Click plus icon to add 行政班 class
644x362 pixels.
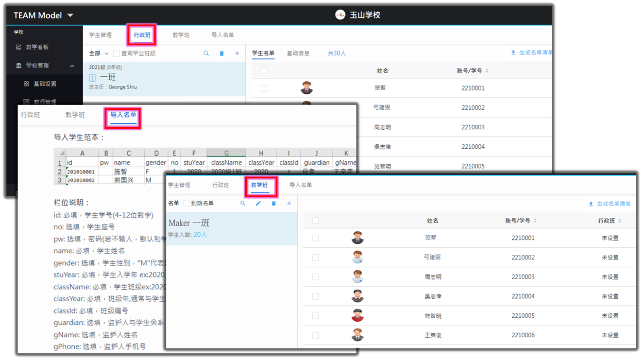click(x=237, y=53)
